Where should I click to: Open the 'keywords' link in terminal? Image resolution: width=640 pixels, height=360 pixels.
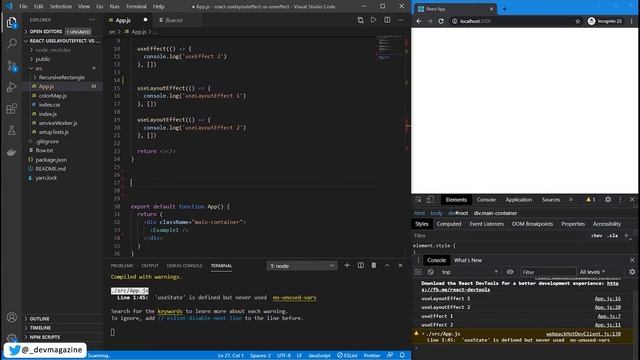click(170, 311)
